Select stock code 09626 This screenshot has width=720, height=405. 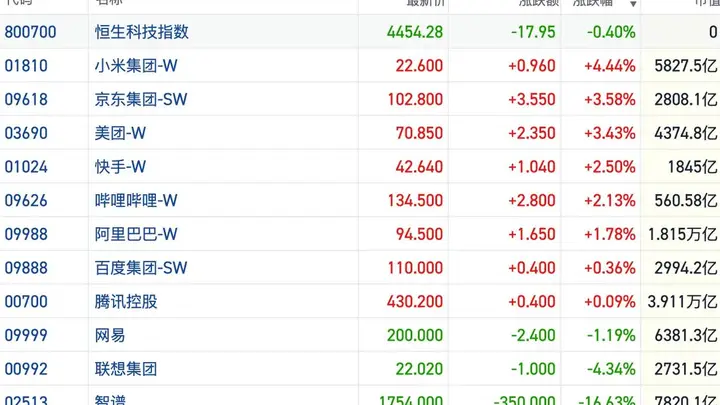(26, 201)
